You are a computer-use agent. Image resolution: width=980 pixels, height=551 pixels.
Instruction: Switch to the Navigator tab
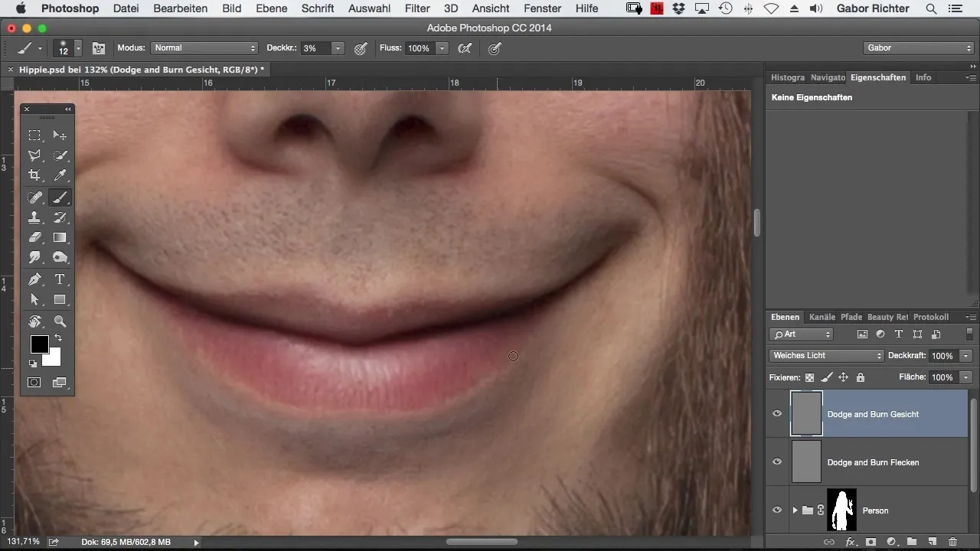[828, 77]
